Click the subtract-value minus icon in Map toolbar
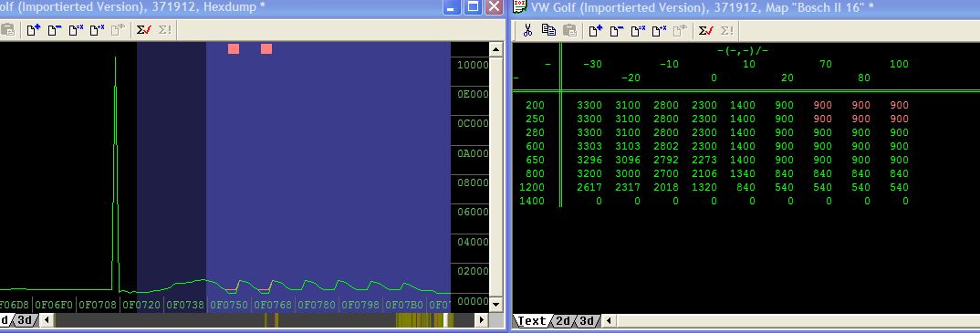This screenshot has height=333, width=980. 616,30
